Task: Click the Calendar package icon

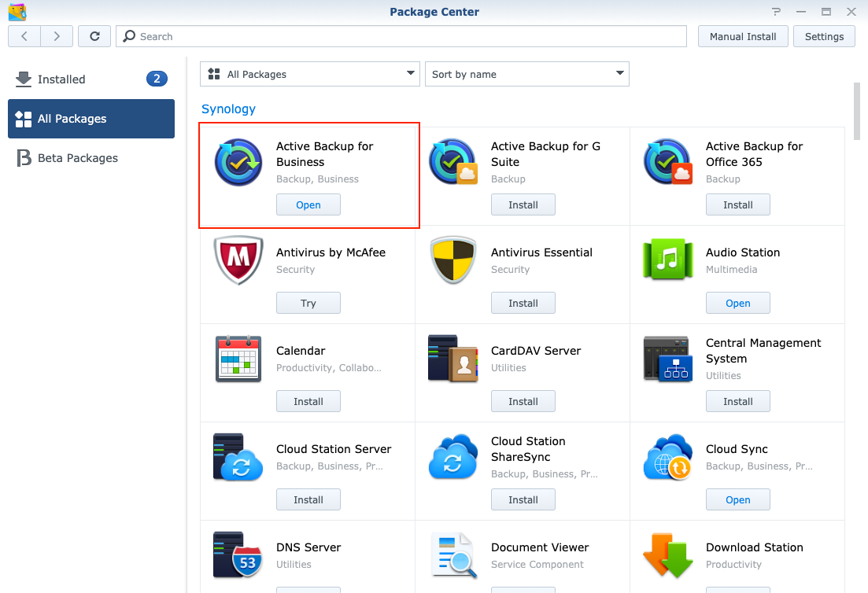Action: tap(238, 359)
